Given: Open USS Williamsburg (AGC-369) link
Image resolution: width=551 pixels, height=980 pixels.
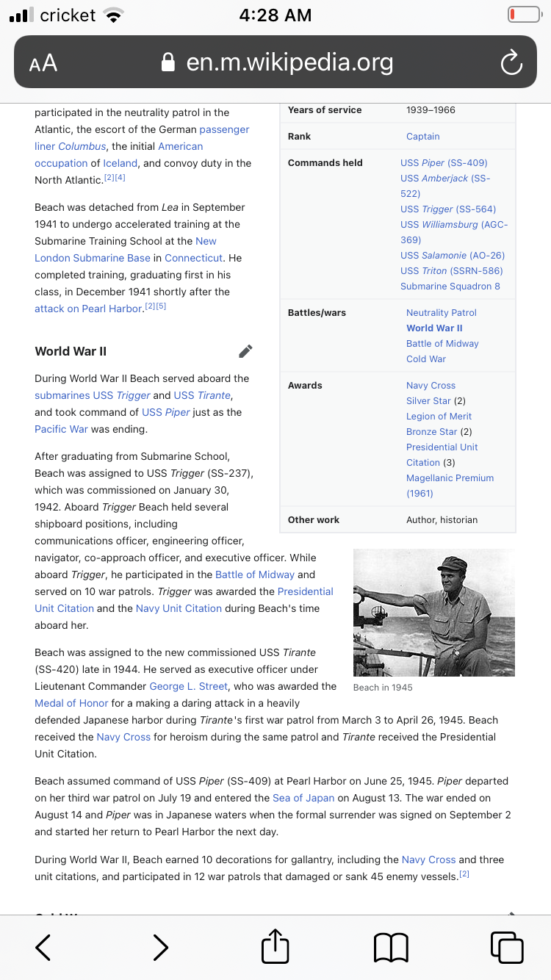Looking at the screenshot, I should 454,232.
